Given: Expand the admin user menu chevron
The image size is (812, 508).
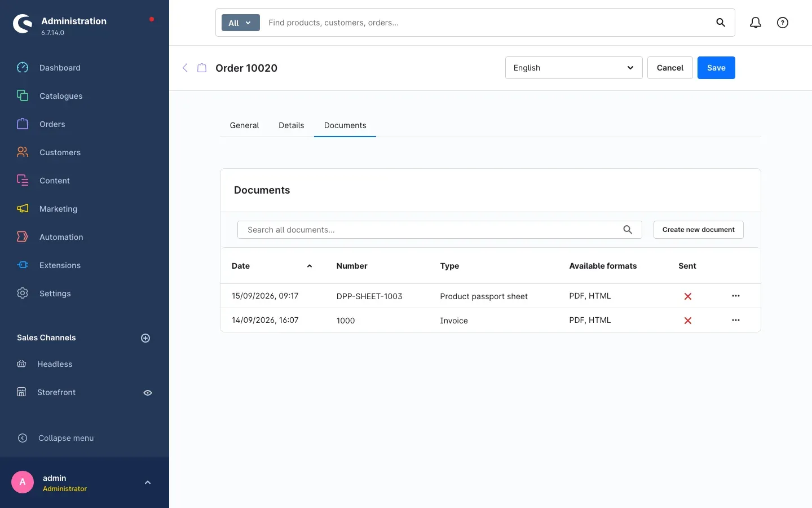Looking at the screenshot, I should pyautogui.click(x=148, y=483).
